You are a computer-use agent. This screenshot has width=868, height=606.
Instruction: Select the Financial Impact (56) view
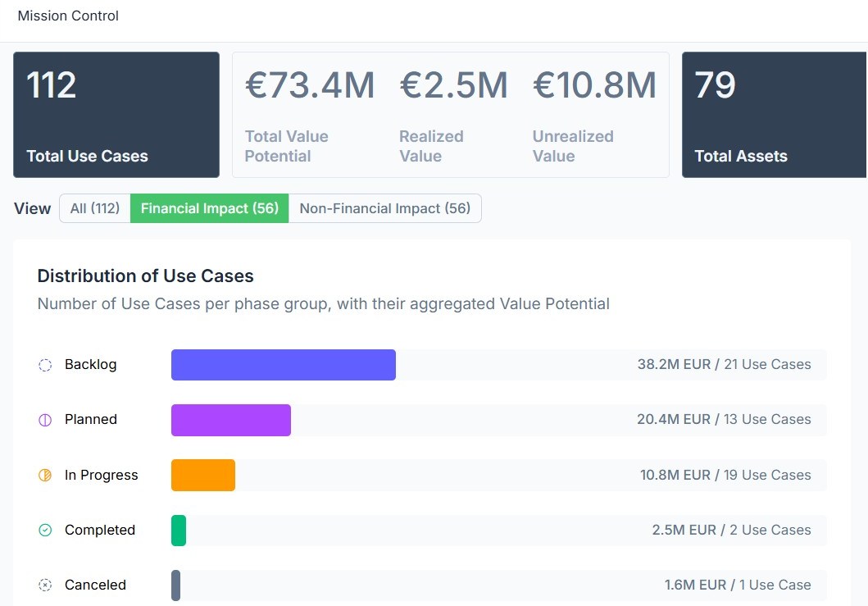click(209, 208)
